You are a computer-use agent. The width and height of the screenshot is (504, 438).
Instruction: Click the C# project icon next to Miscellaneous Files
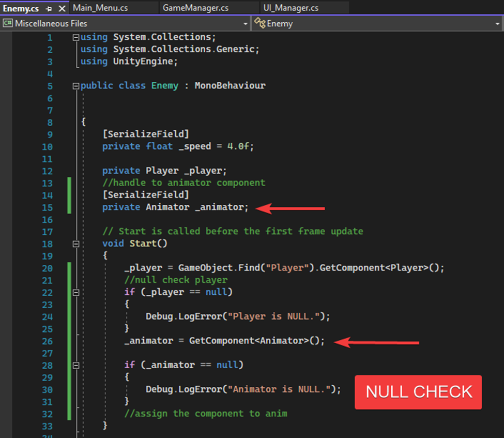[x=7, y=23]
